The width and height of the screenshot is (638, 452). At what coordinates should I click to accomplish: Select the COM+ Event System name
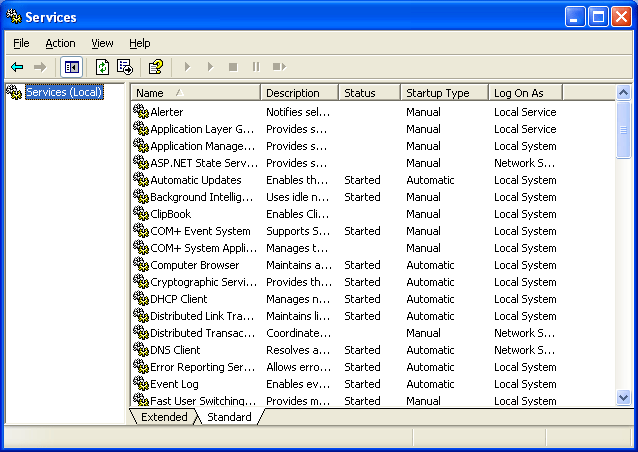pyautogui.click(x=200, y=231)
